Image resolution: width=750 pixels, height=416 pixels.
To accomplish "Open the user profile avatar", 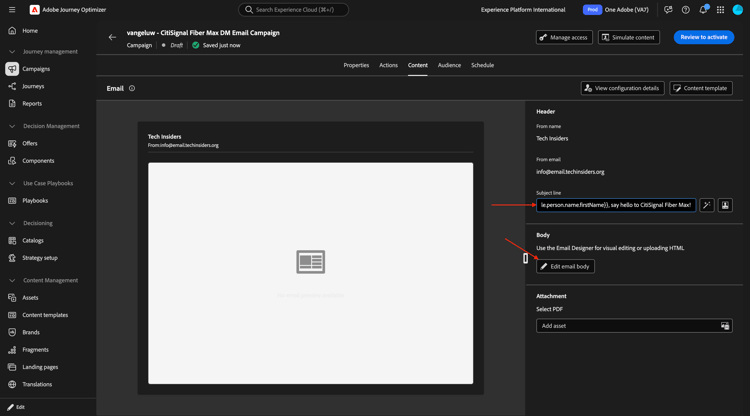I will coord(738,10).
